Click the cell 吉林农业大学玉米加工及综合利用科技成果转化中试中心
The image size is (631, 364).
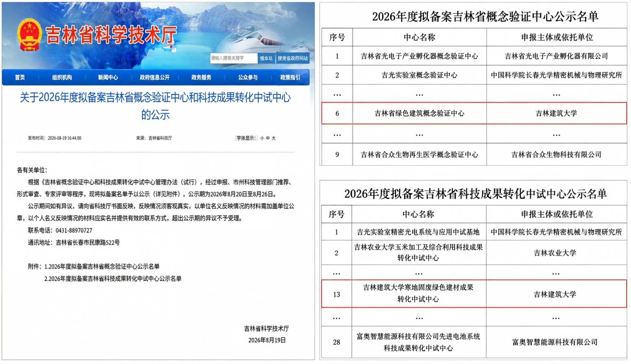click(418, 253)
